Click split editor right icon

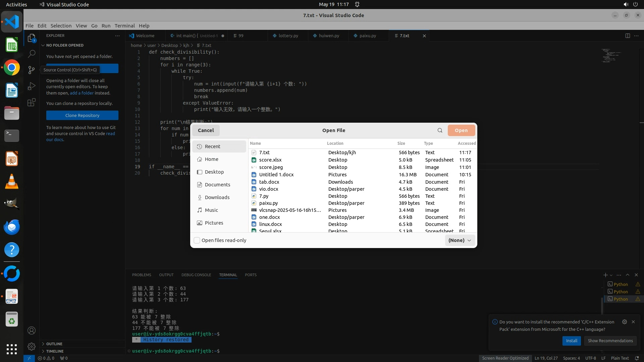[627, 36]
